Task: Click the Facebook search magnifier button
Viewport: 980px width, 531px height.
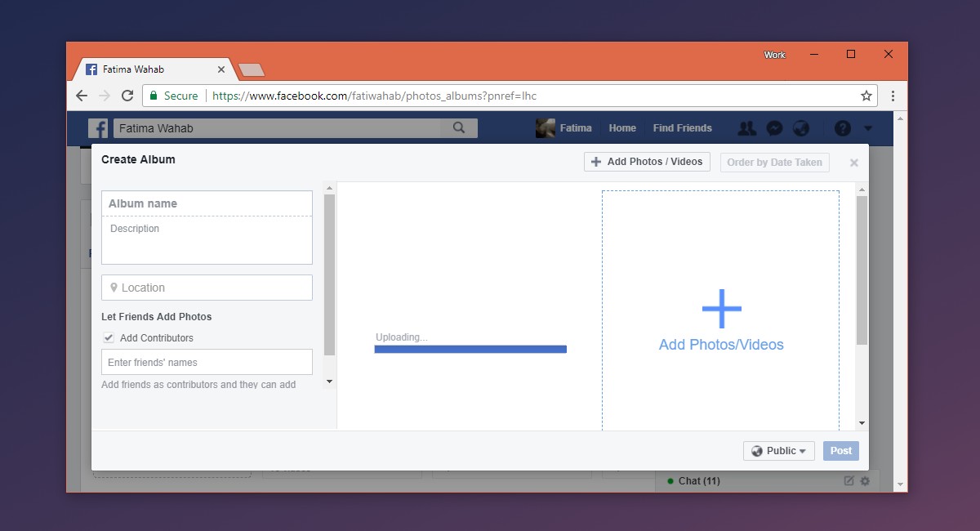Action: point(459,128)
